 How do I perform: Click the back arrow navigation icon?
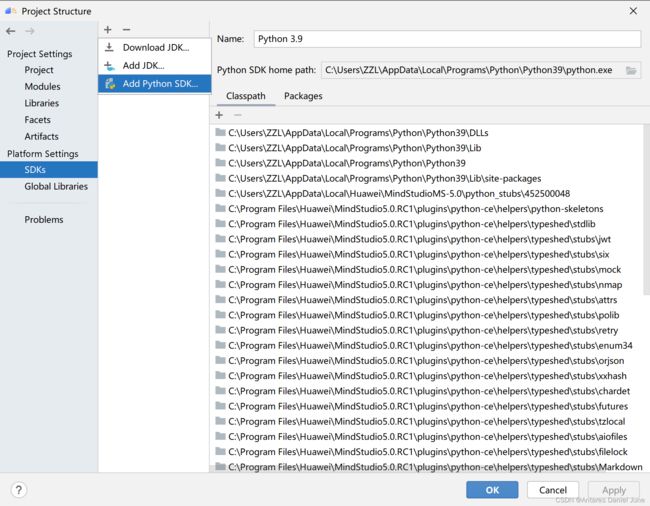click(11, 31)
